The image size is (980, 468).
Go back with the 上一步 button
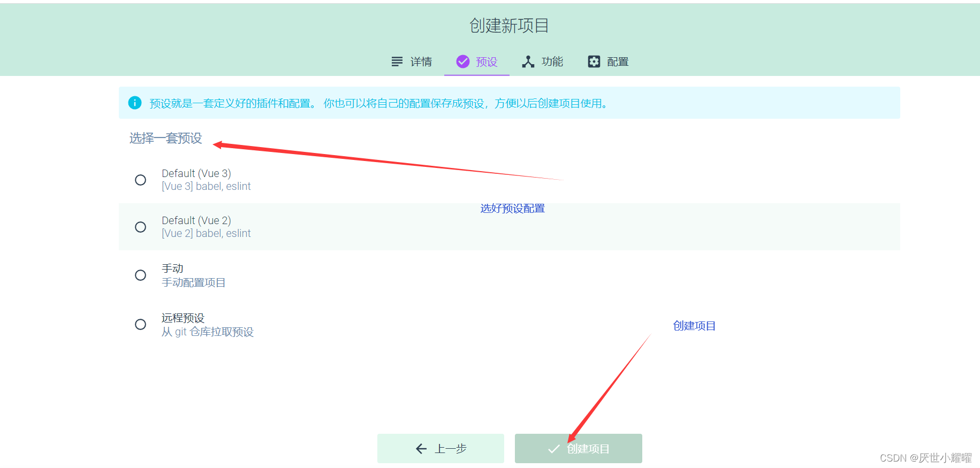pyautogui.click(x=440, y=448)
